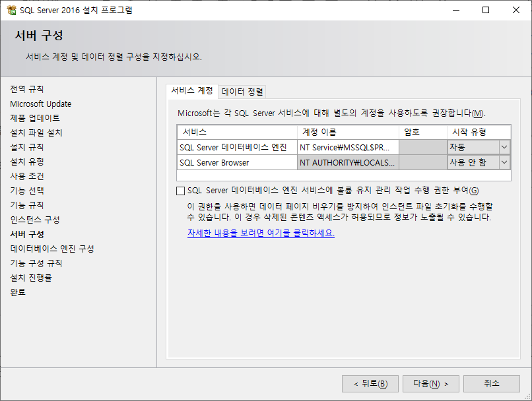Viewport: 532px width, 401px height.
Task: Click the SQL Server setup title bar icon
Action: [x=11, y=10]
